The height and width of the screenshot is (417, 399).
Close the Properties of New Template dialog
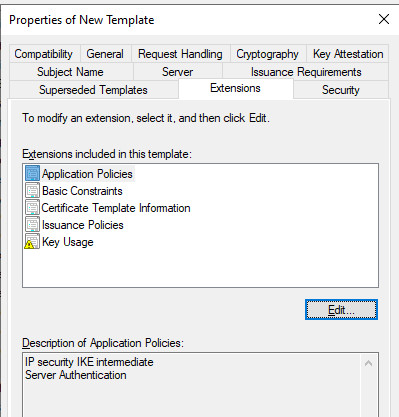[x=384, y=19]
